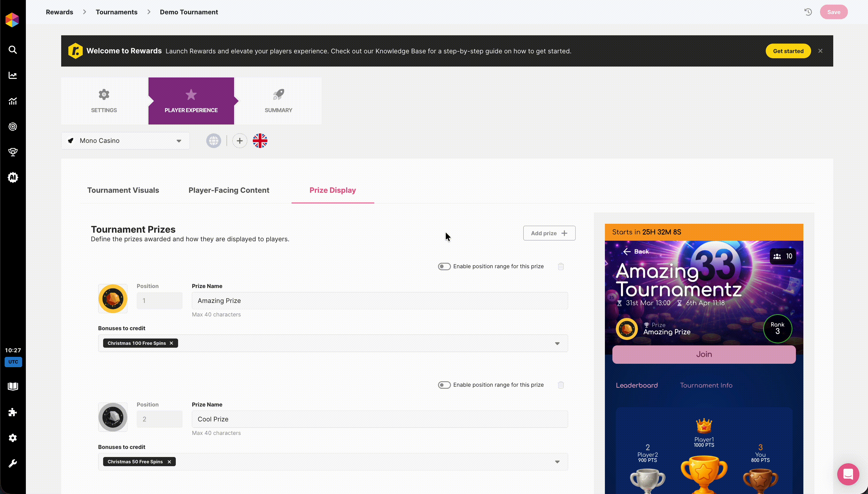Click the puzzle piece integrations icon
This screenshot has width=868, height=494.
pos(13,412)
